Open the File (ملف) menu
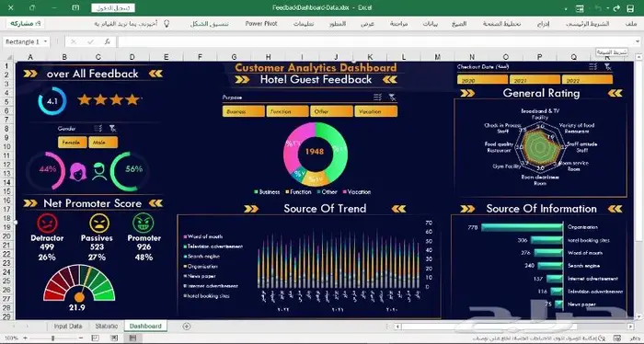Viewport: 644px width, 344px height. (631, 24)
